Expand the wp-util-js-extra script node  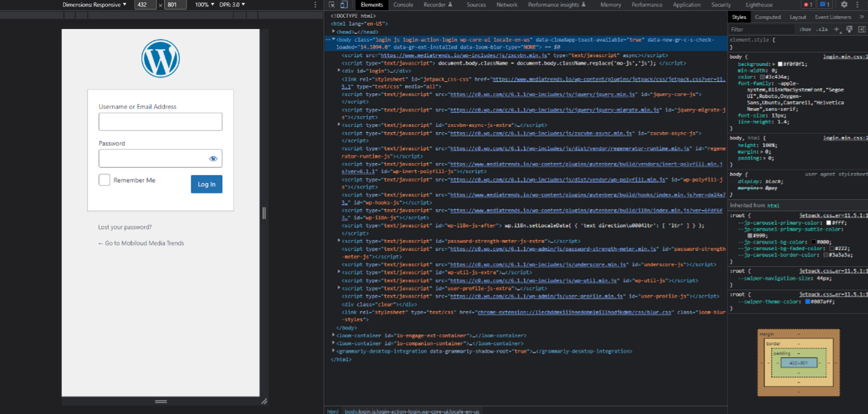pos(339,272)
